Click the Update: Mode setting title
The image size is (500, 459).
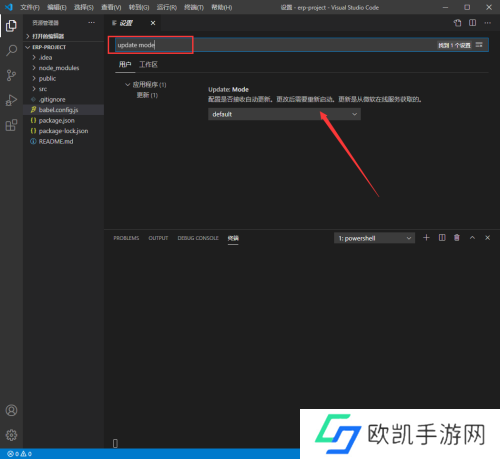228,89
